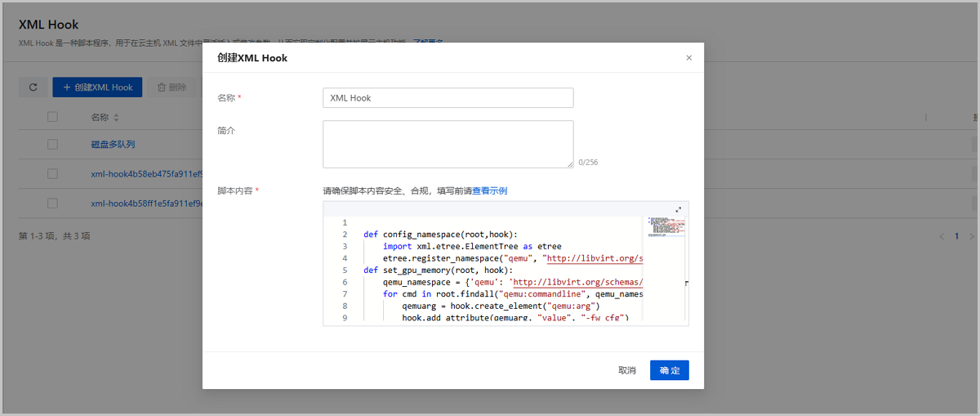The width and height of the screenshot is (980, 416).
Task: Expand the code editor to fullscreen
Action: tap(678, 209)
